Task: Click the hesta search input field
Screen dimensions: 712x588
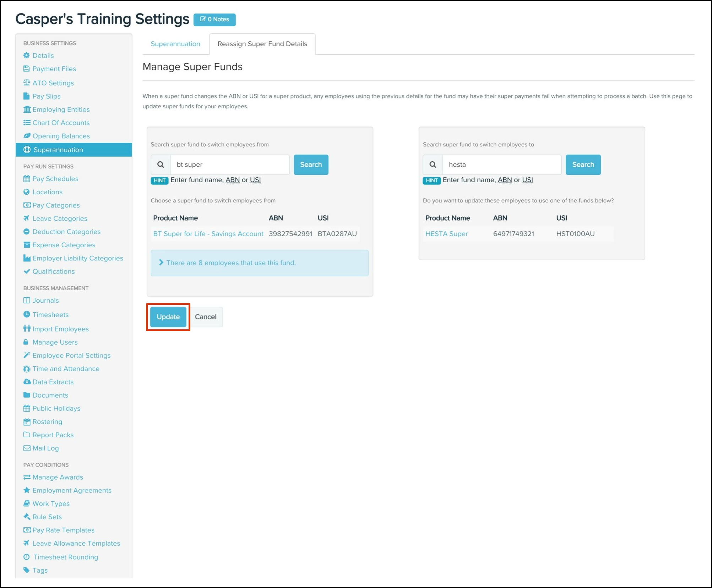Action: (x=501, y=164)
